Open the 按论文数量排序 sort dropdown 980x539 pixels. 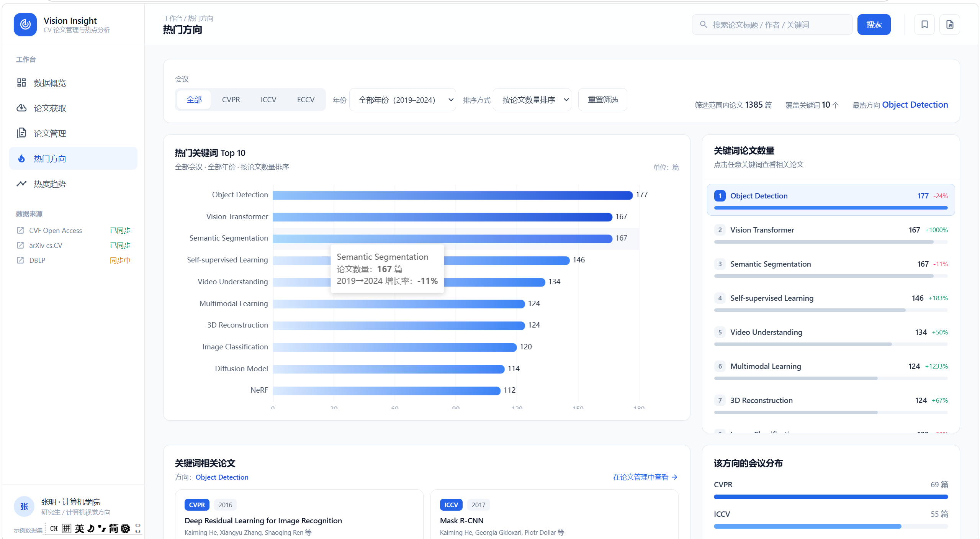[x=532, y=100]
